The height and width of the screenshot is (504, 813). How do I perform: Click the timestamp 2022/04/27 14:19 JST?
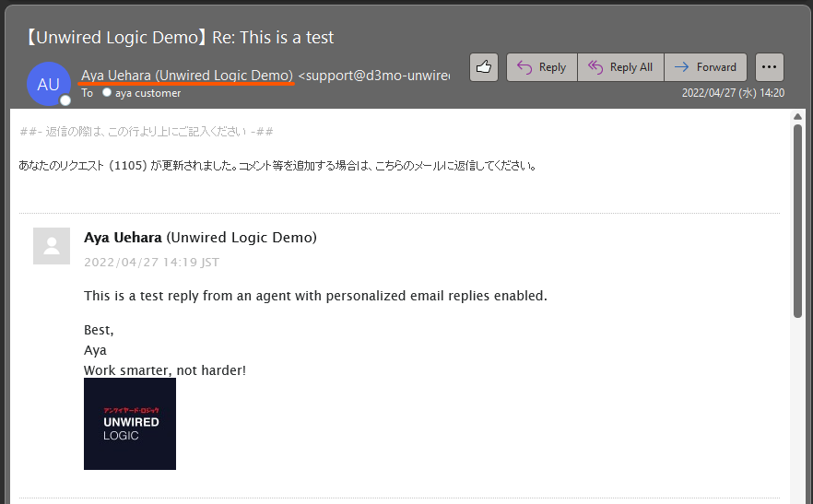click(151, 263)
